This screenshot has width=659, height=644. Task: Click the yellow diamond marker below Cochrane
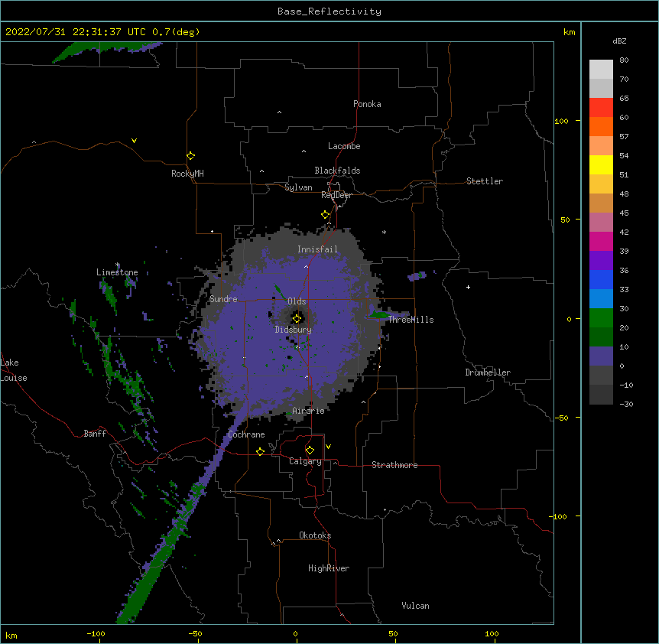point(260,451)
